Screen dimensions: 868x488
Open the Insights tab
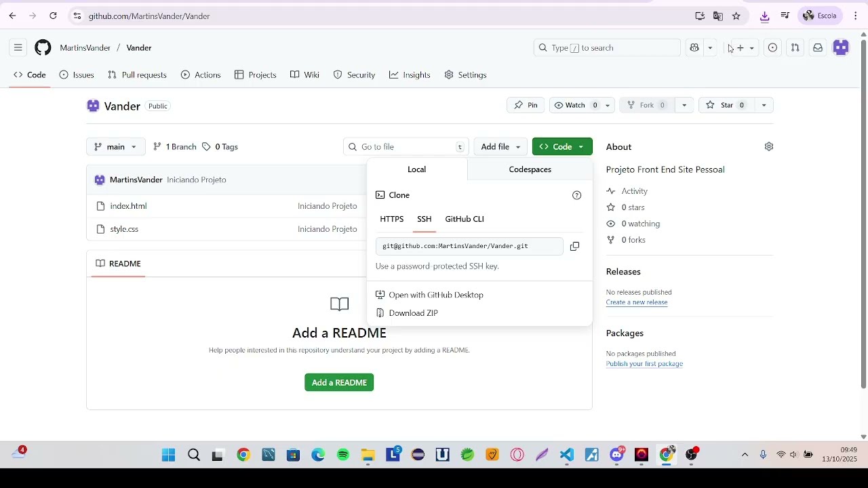[410, 75]
